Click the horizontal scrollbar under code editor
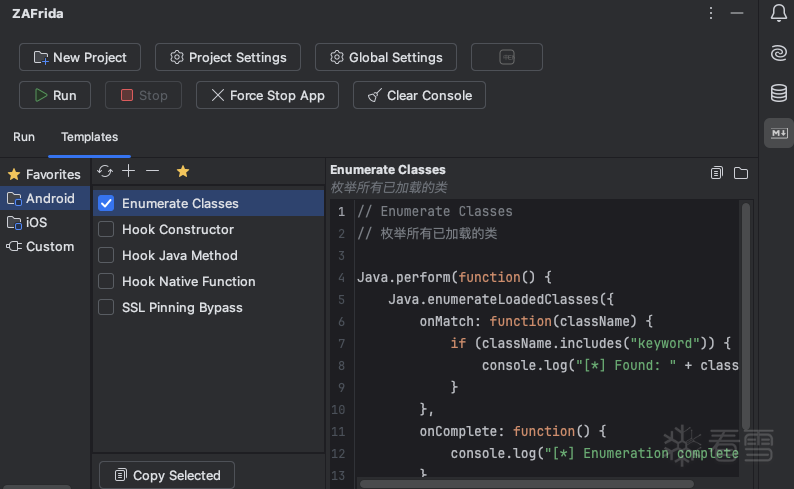The width and height of the screenshot is (794, 489). pyautogui.click(x=540, y=483)
